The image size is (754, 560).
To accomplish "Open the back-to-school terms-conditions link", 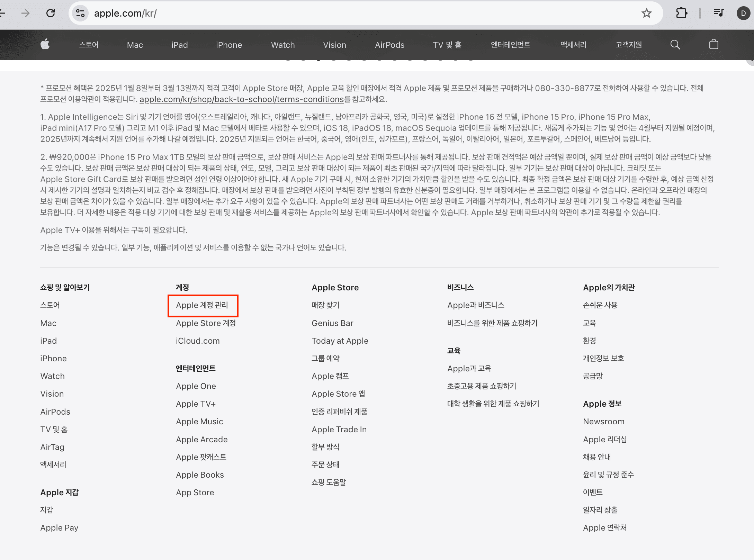I will click(x=242, y=99).
